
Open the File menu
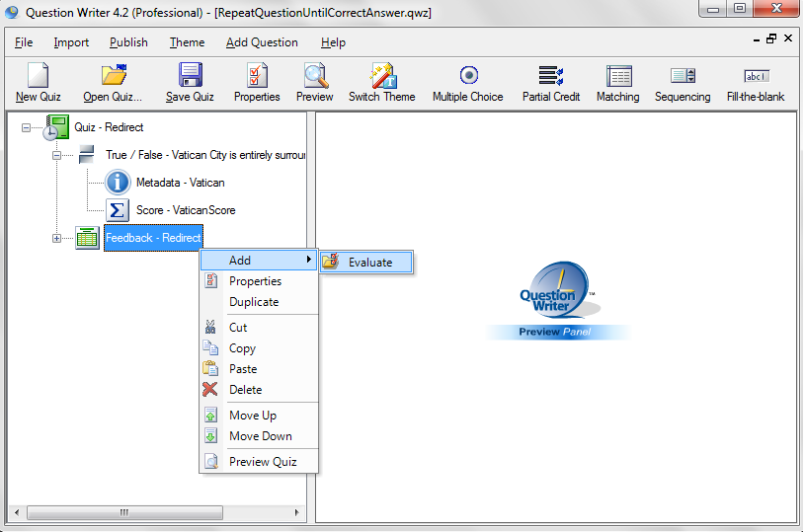24,42
